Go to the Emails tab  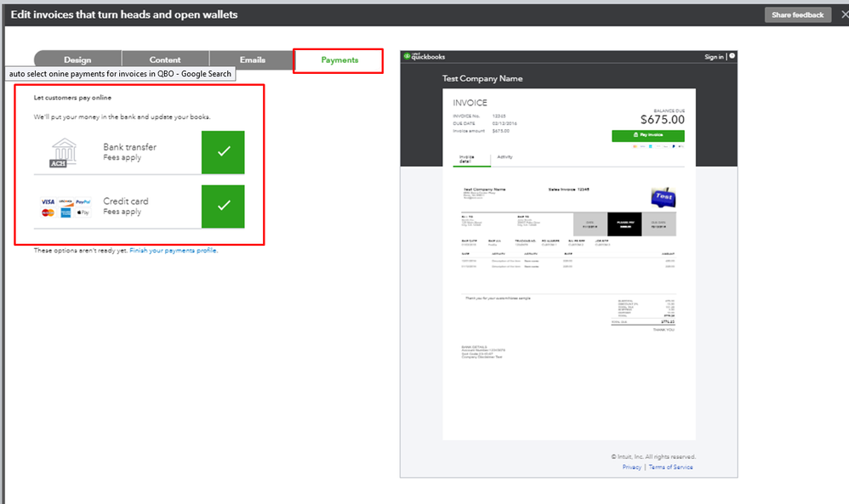coord(253,59)
